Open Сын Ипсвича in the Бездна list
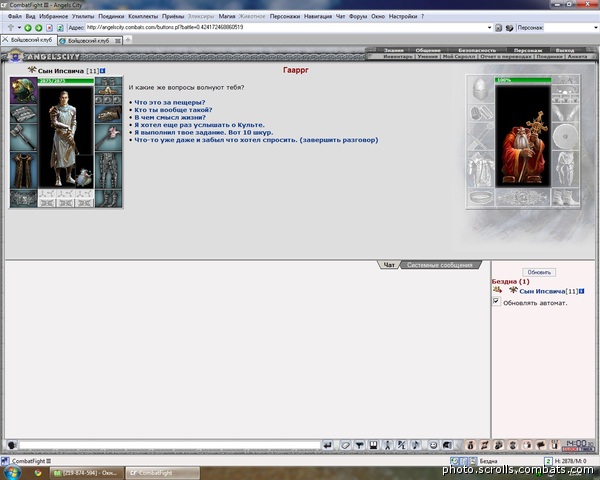 pos(542,291)
